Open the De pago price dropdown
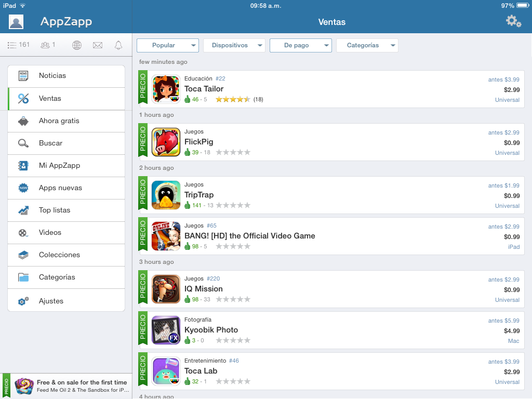Screen dimensions: 532x399 tap(300, 45)
